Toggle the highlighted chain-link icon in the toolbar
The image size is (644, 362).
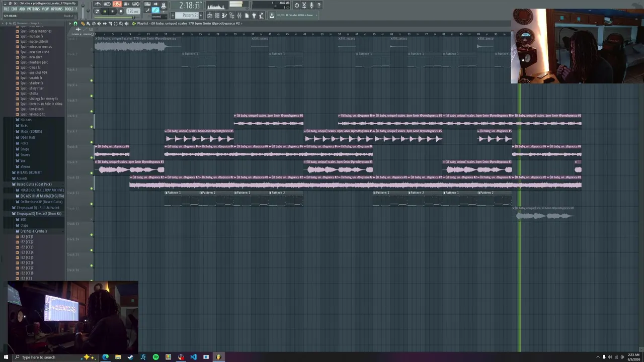coord(155,10)
